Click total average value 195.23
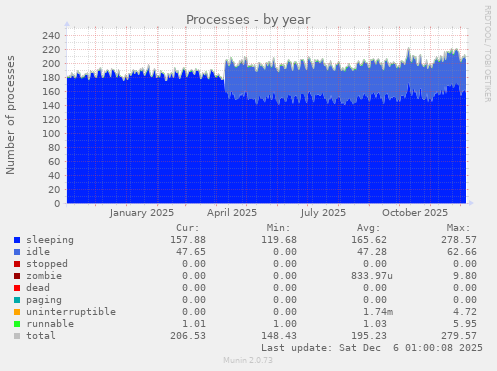Viewport: 497px width, 371px height. (369, 336)
